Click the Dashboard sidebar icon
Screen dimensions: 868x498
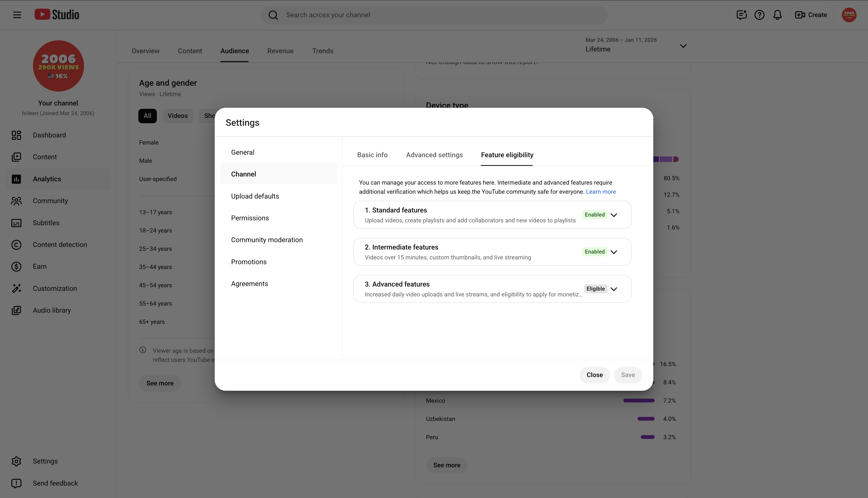[x=16, y=135]
